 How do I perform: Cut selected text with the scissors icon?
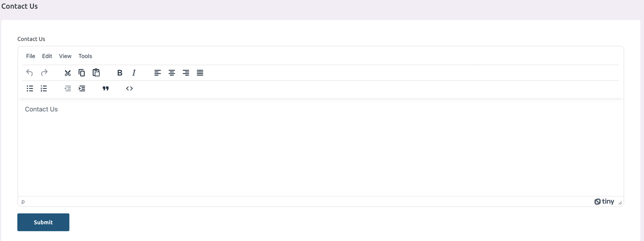[x=68, y=73]
